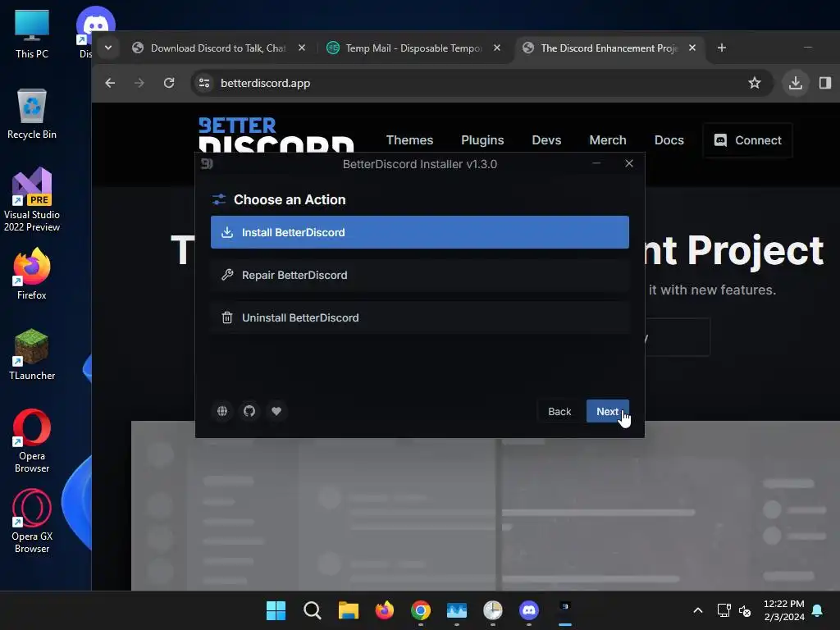Open the browser downloads icon
This screenshot has height=630, width=840.
(x=796, y=83)
